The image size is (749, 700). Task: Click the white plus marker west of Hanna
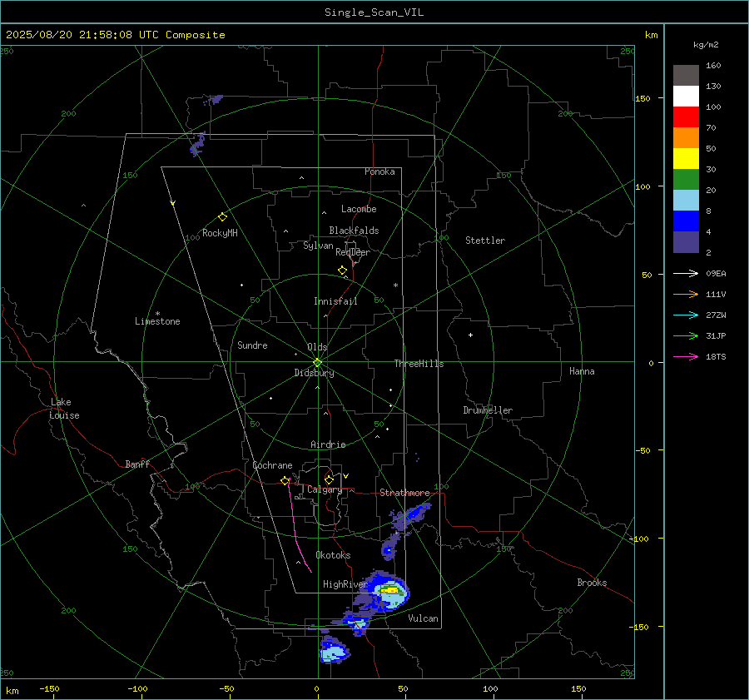[470, 335]
